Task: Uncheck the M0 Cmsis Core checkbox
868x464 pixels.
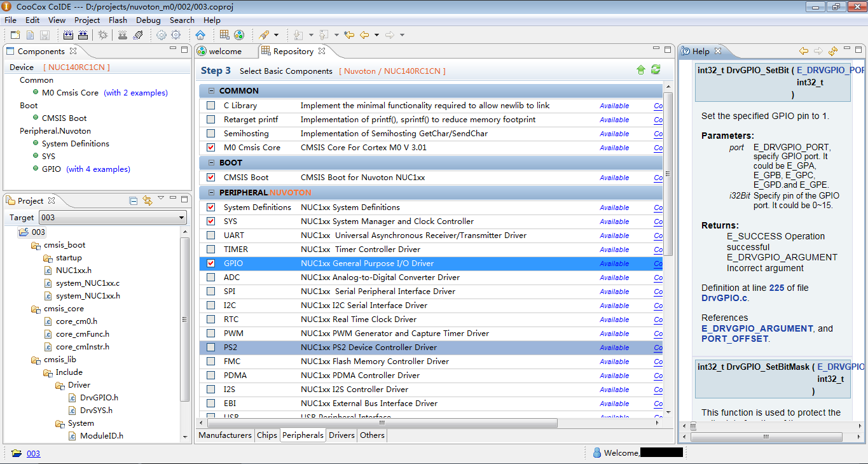Action: 210,148
